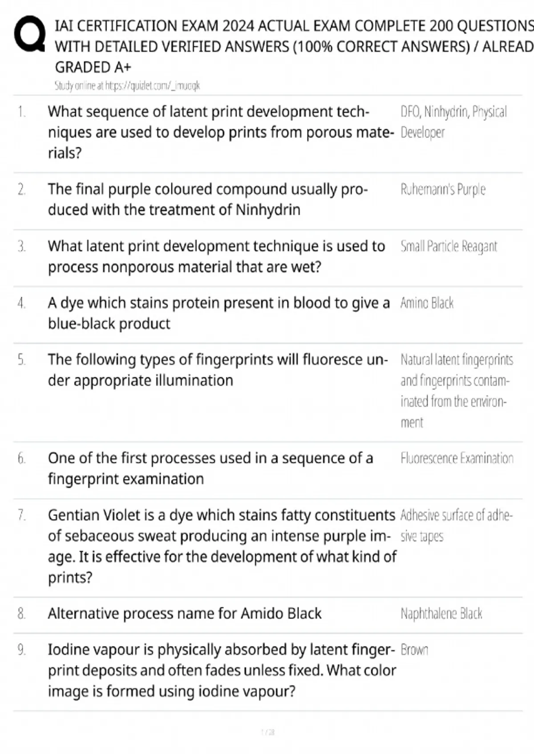
Task: Click question 1 about porous materials sequence
Action: (x=221, y=133)
